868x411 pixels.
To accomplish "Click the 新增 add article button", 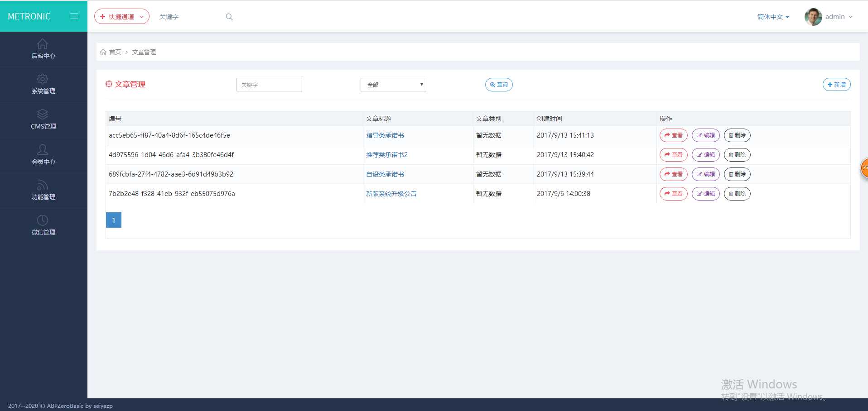I will [x=836, y=85].
